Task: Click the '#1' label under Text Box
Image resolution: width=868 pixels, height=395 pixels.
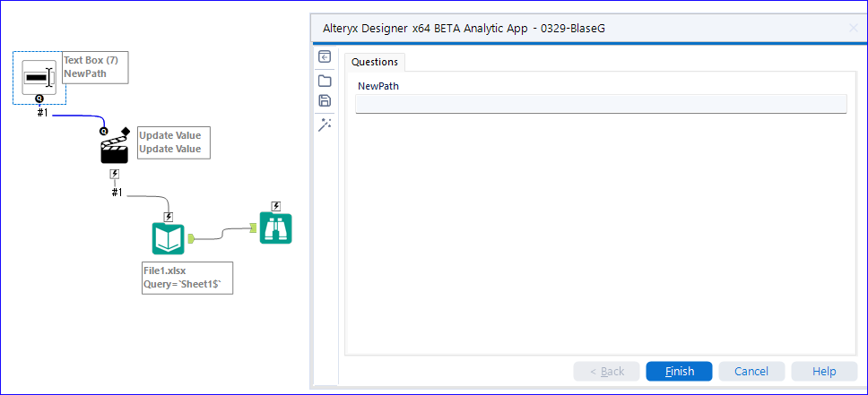Action: (x=42, y=112)
